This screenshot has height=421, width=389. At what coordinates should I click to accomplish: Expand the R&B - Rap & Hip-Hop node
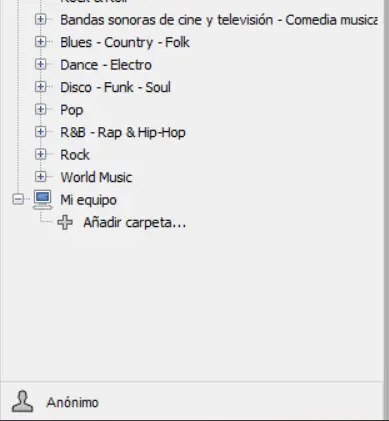click(40, 132)
